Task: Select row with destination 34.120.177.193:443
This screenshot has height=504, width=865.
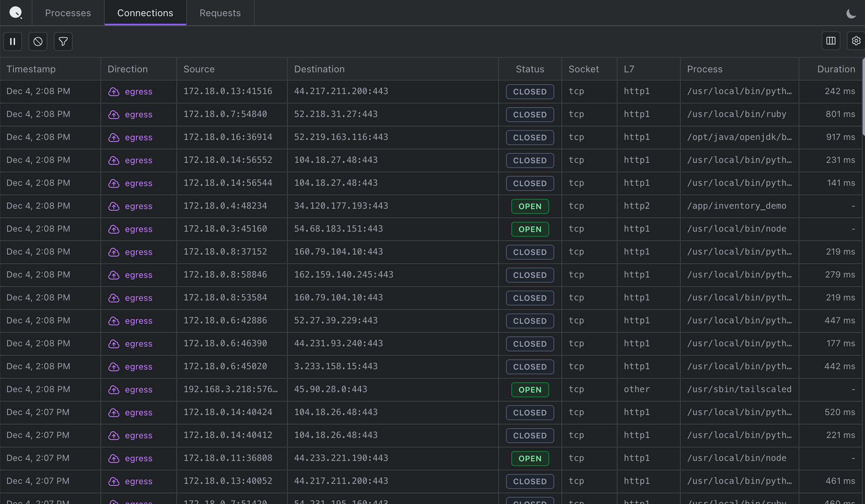Action: click(x=341, y=206)
